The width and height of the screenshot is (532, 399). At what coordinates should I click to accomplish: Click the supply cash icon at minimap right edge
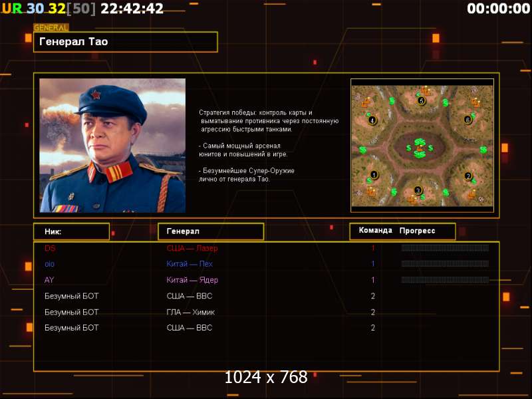pos(483,149)
